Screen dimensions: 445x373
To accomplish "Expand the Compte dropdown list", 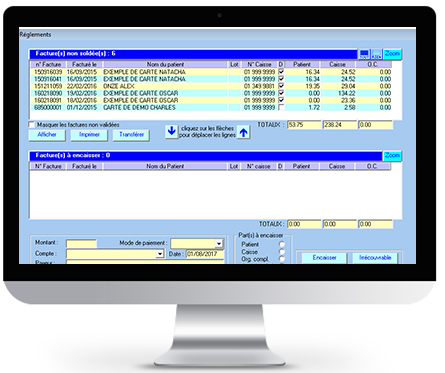I will tap(160, 254).
